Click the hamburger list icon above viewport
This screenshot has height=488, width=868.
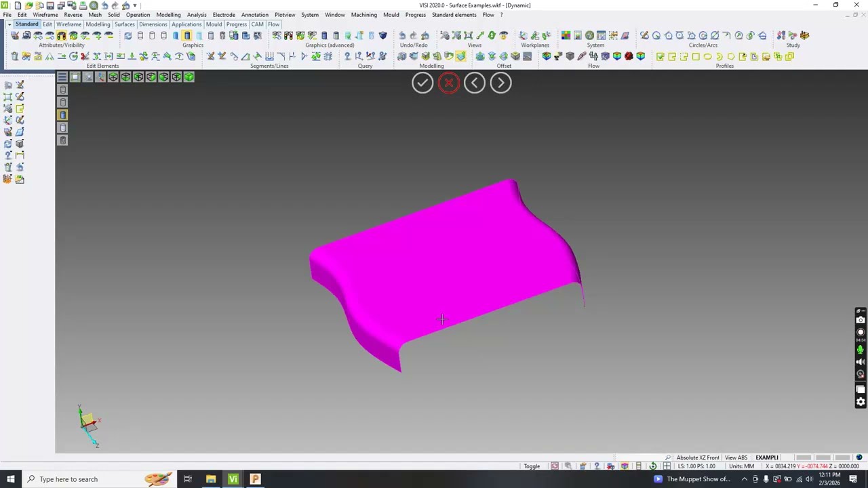pos(62,77)
